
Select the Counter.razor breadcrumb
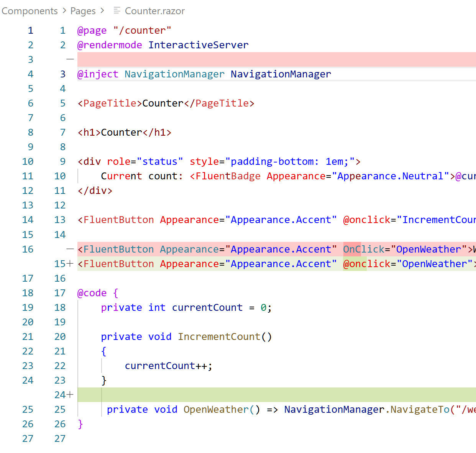[x=155, y=11]
